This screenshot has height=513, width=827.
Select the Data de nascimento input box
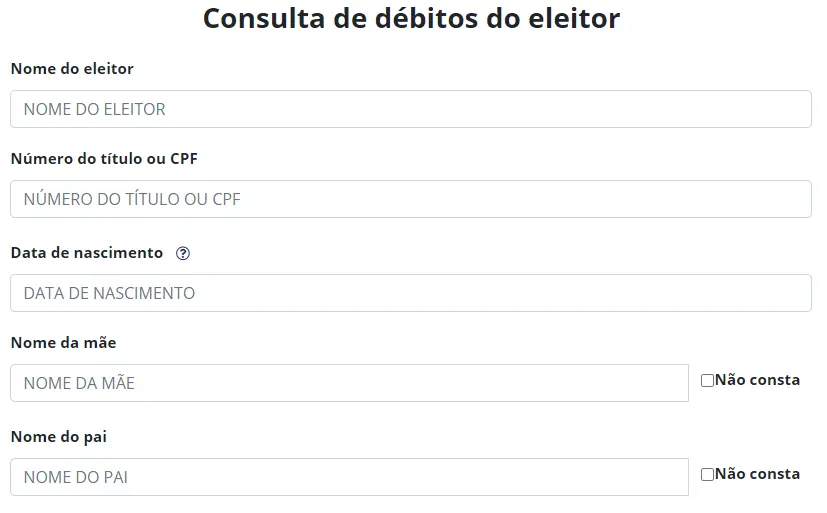coord(410,293)
